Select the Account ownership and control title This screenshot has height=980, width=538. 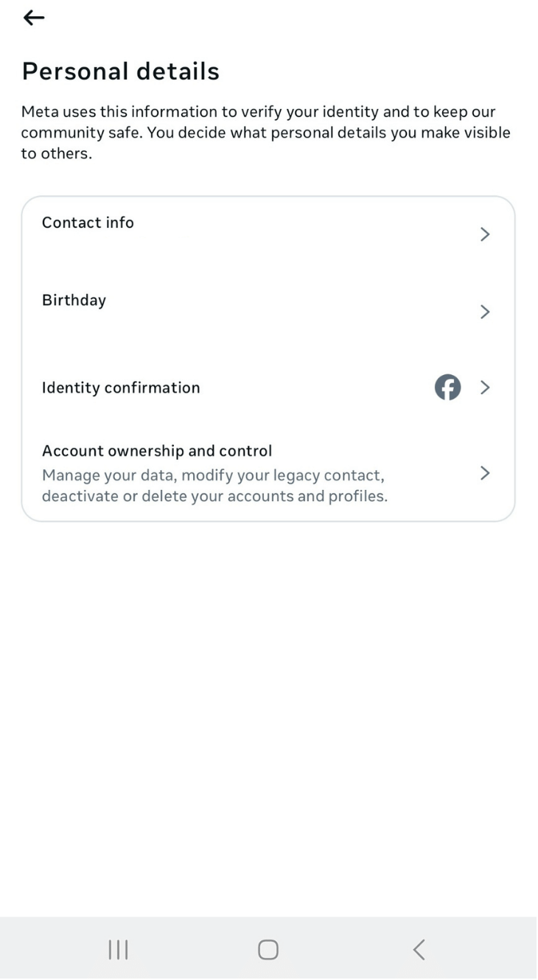coord(157,450)
